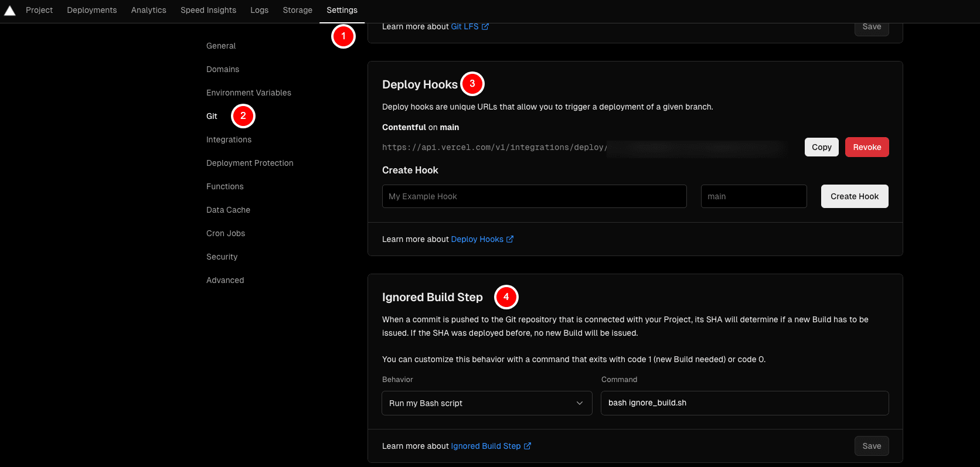Edit the bash ignore_build.sh command field
Screen dimensions: 980x467
pyautogui.click(x=744, y=403)
